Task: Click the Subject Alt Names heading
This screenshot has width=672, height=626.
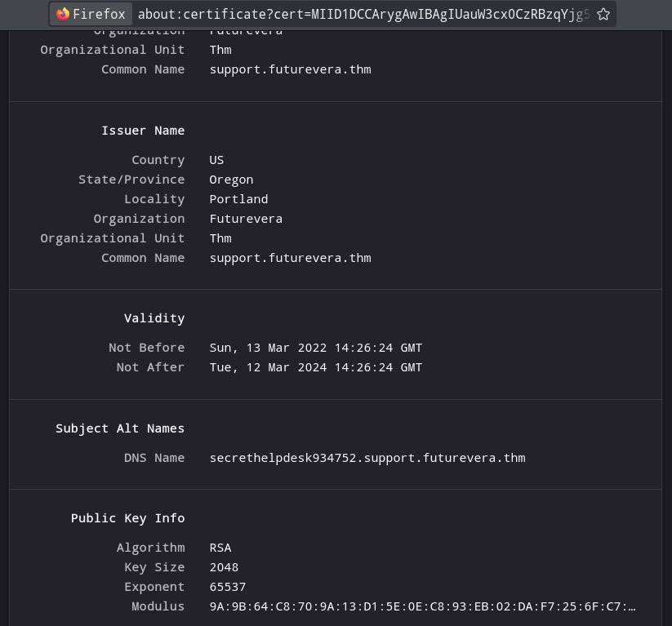Action: click(x=120, y=428)
